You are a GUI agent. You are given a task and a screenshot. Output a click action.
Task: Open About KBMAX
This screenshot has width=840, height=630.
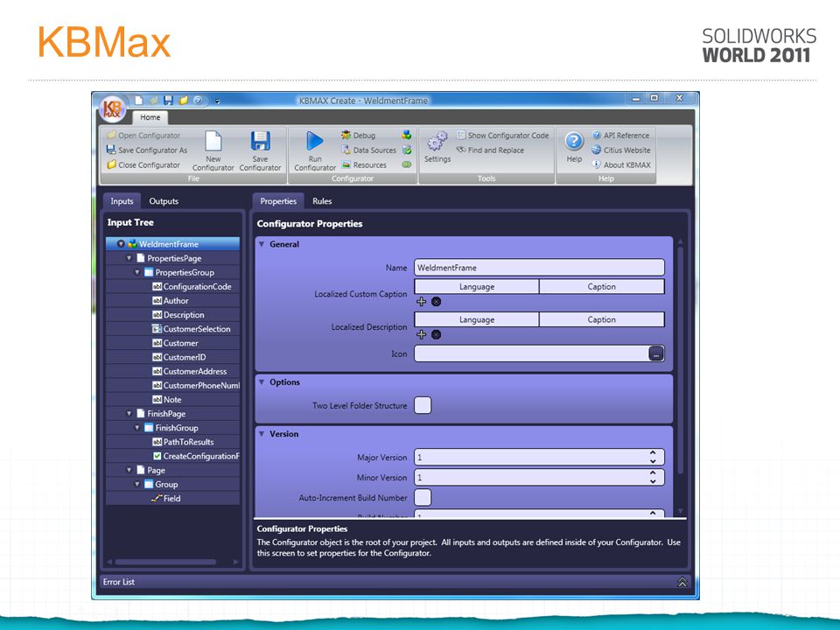[x=621, y=165]
